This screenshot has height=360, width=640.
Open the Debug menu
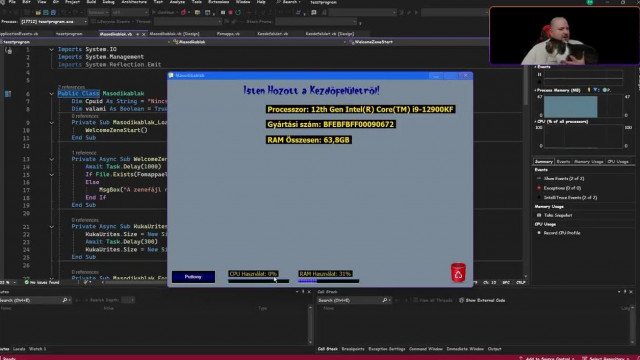(x=109, y=2)
